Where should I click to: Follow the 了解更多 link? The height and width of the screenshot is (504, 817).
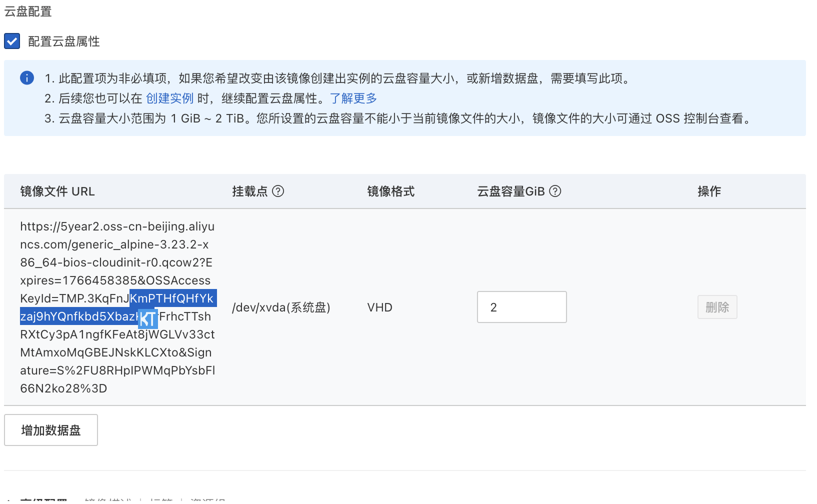pyautogui.click(x=353, y=98)
